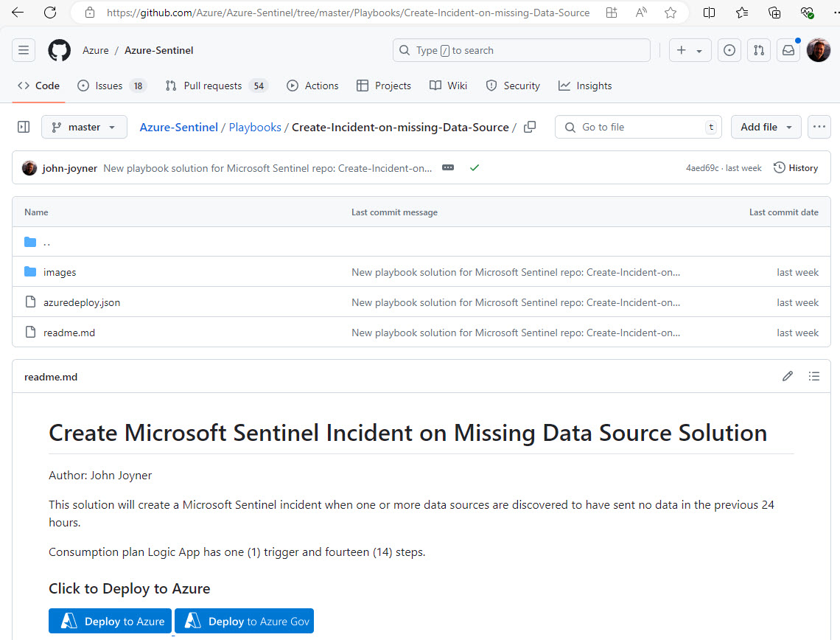
Task: Switch to the Actions tab
Action: click(x=313, y=86)
